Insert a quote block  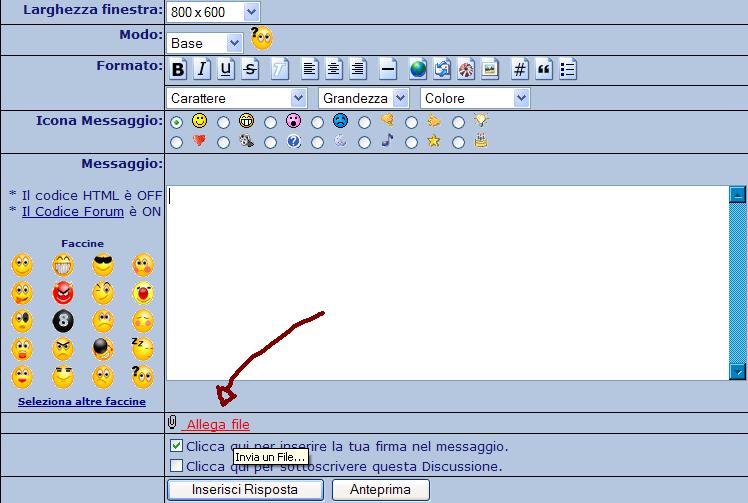pyautogui.click(x=545, y=69)
